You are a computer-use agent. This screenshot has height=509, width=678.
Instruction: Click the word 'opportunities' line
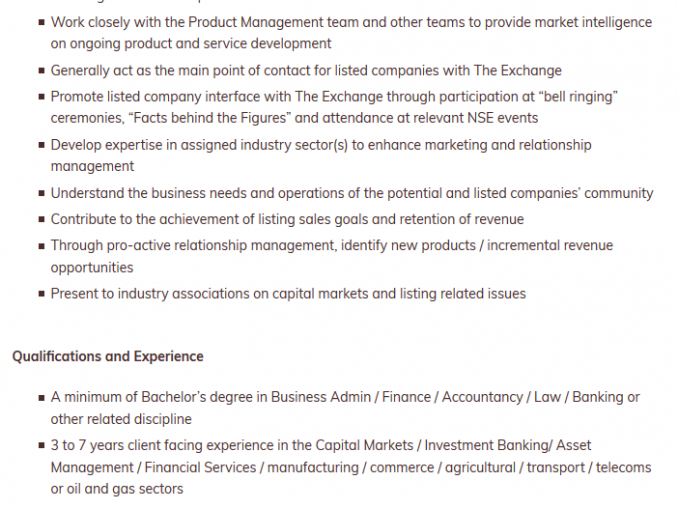[x=92, y=268]
